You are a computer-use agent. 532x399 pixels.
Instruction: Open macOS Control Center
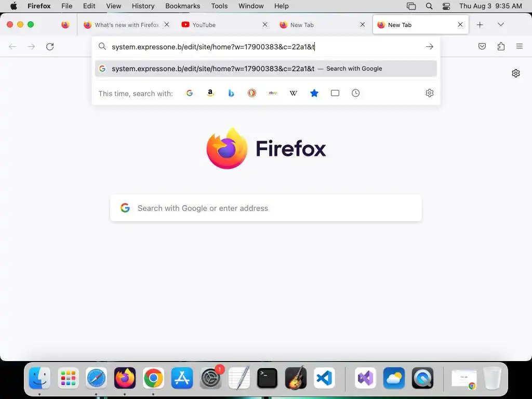[x=446, y=6]
